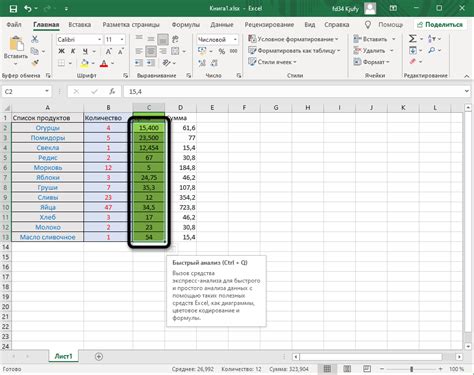This screenshot has height=375, width=474.
Task: Align text to the right
Action: (x=163, y=51)
